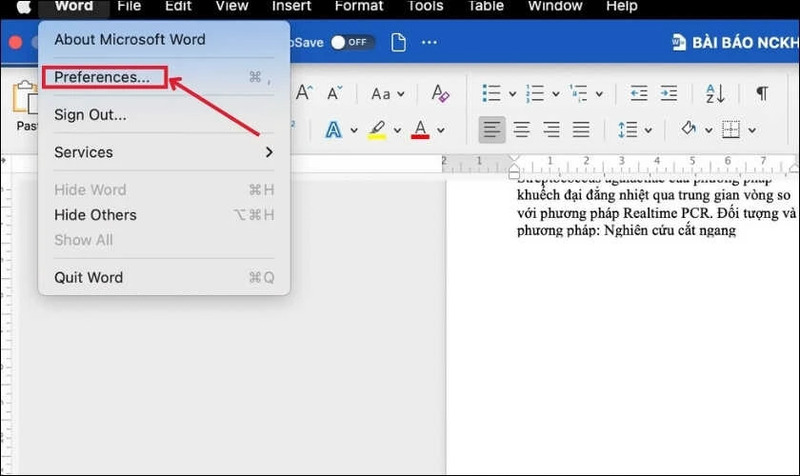
Task: Click the Clear All Formatting icon
Action: coord(440,93)
